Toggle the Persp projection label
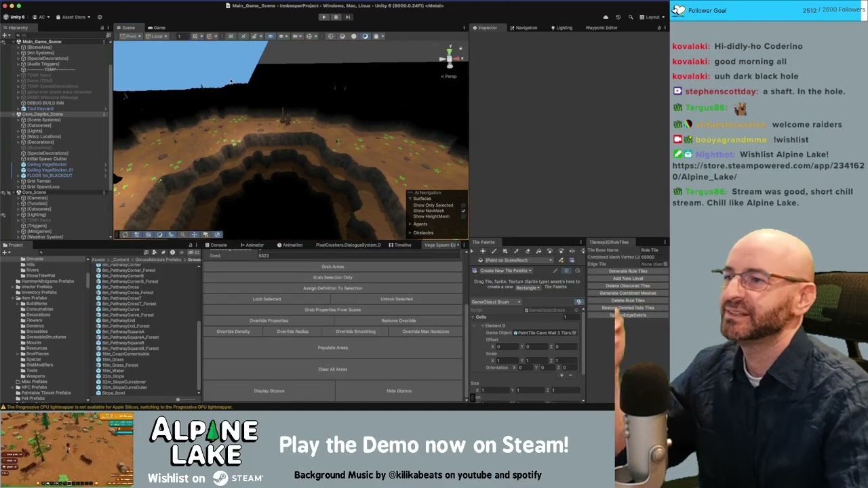Image resolution: width=868 pixels, height=488 pixels. click(450, 77)
